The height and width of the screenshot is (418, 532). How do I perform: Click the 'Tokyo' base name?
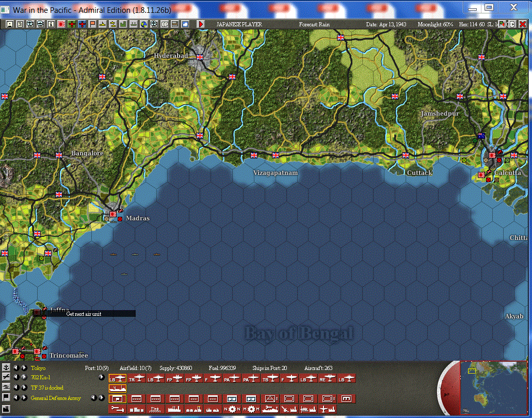[x=38, y=368]
